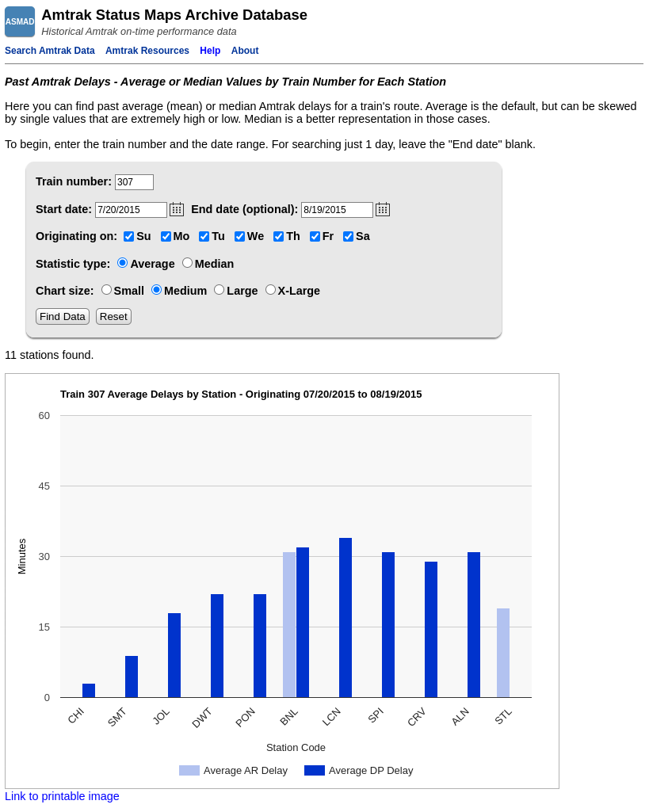Uncheck the Tu originating day checkbox
The width and height of the screenshot is (649, 812).
point(204,237)
